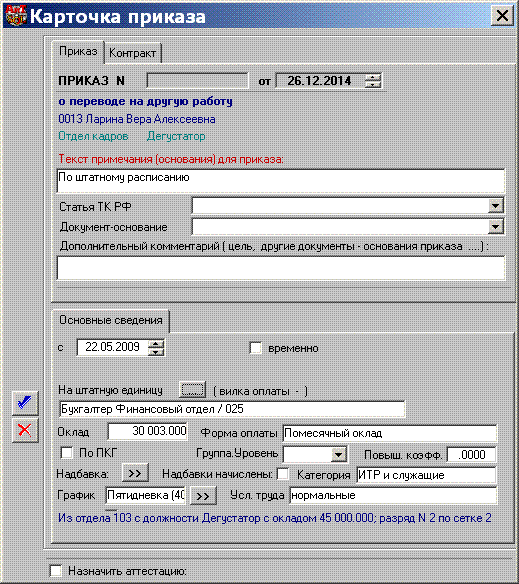Image resolution: width=519 pixels, height=584 pixels.
Task: Open График selection arrow button
Action: click(x=203, y=496)
